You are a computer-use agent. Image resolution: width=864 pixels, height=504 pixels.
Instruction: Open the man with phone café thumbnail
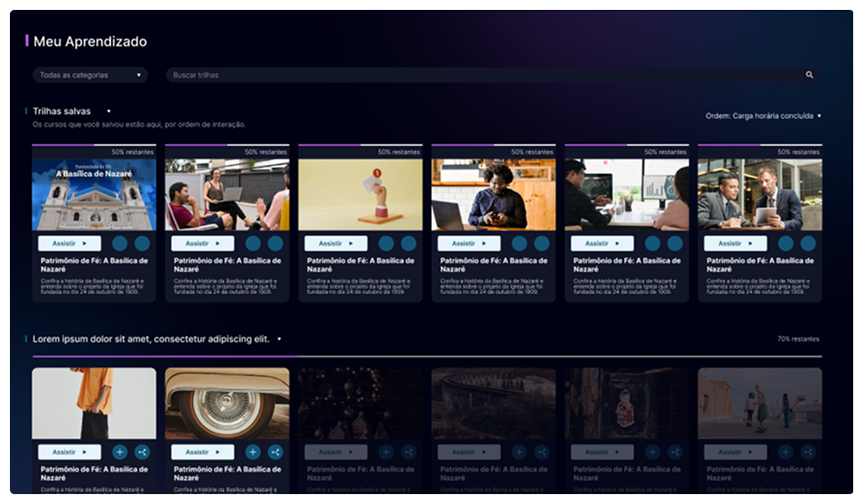point(493,195)
